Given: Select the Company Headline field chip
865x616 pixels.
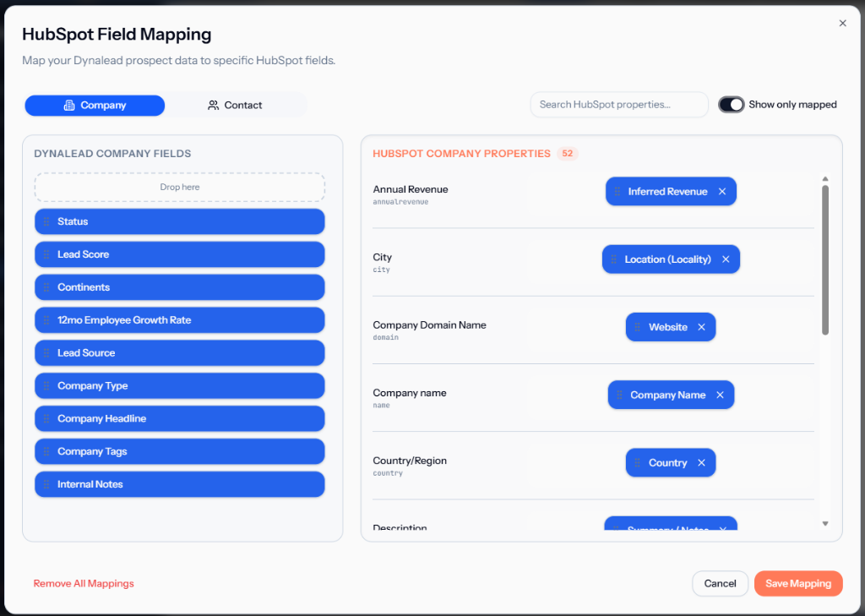Looking at the screenshot, I should 180,418.
